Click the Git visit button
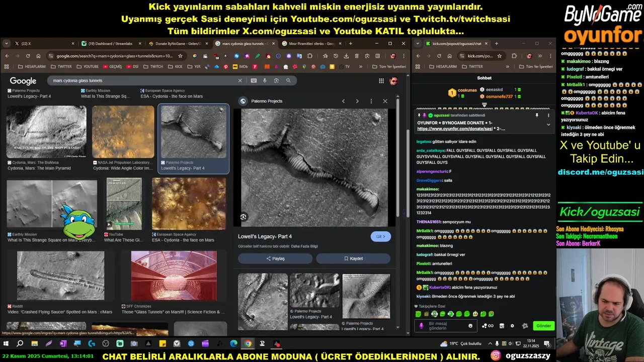 (x=381, y=236)
